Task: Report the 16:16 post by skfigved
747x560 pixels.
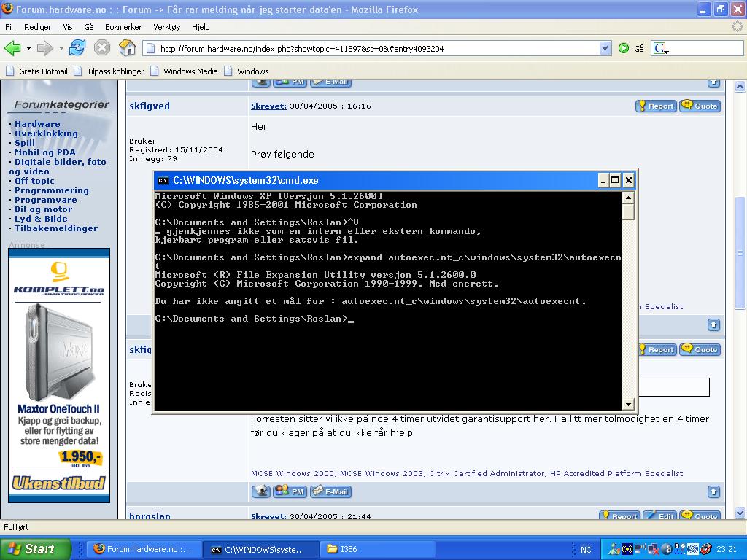Action: point(656,106)
